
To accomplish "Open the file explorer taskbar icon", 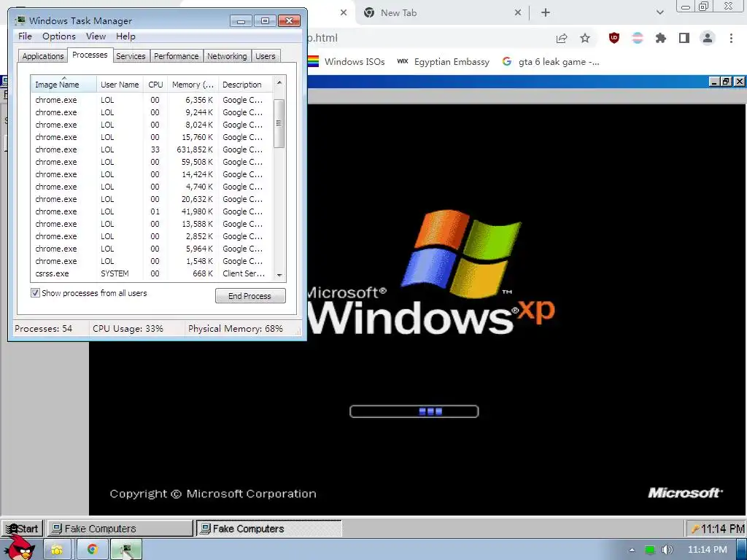I will [x=57, y=550].
